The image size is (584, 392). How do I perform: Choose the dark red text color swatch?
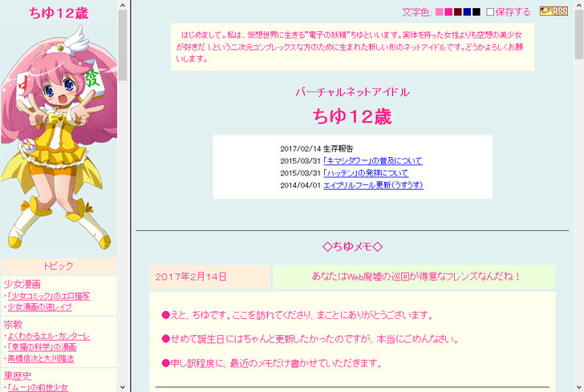pyautogui.click(x=458, y=12)
